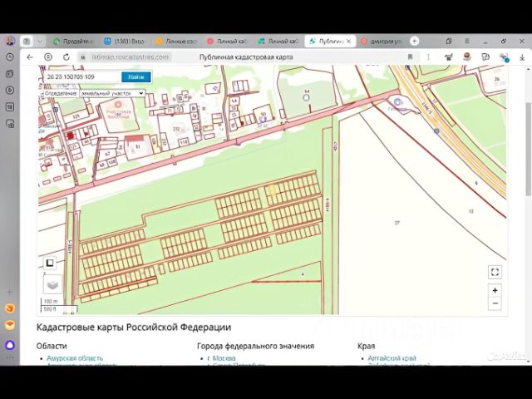The image size is (532, 399).
Task: Open the Алтайский край link
Action: (x=392, y=358)
